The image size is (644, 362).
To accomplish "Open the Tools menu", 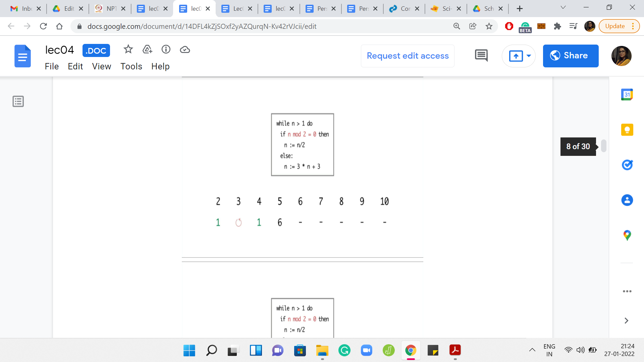I will coord(131,66).
